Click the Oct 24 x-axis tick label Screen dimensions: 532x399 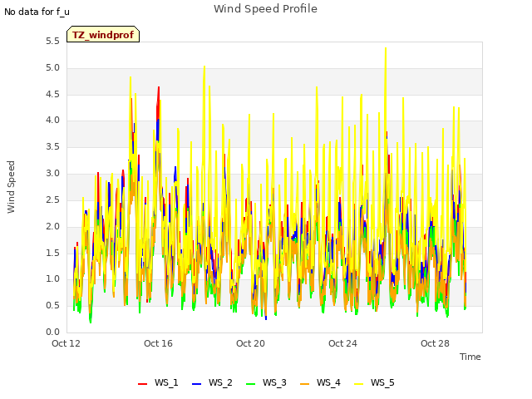click(342, 343)
